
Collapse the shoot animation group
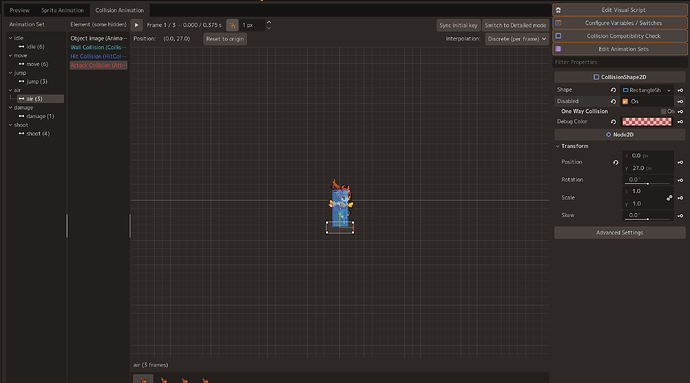(11, 125)
